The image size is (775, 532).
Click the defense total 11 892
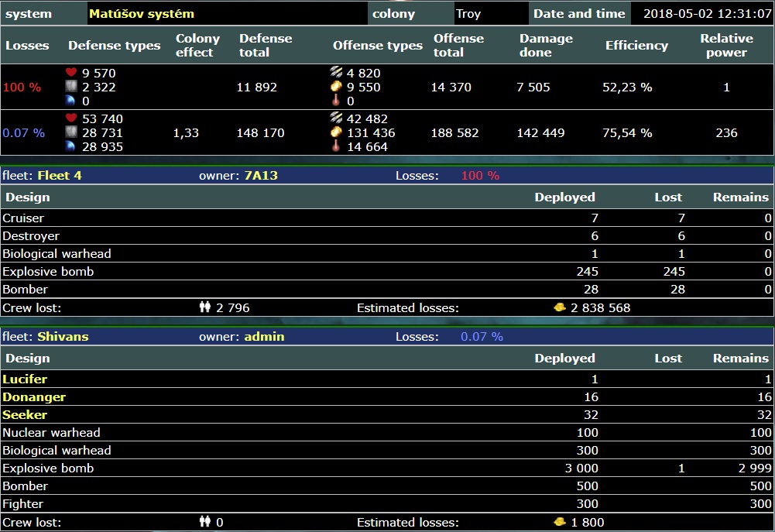point(256,87)
